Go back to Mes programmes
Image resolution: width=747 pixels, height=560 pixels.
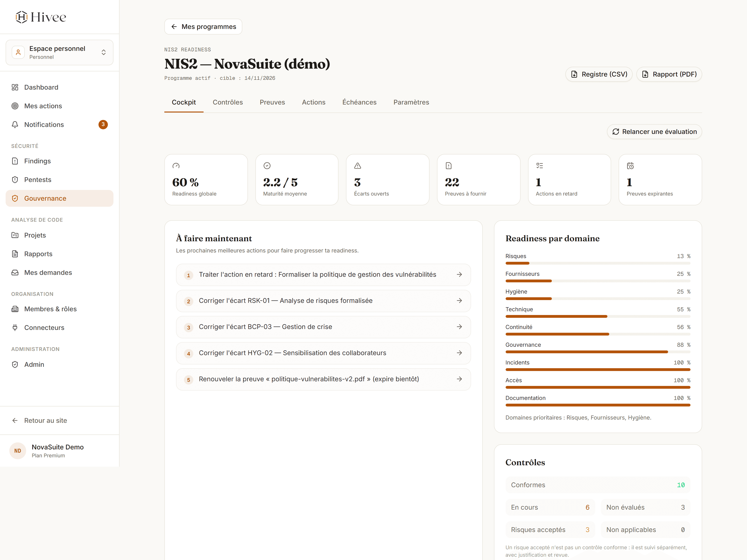(203, 27)
